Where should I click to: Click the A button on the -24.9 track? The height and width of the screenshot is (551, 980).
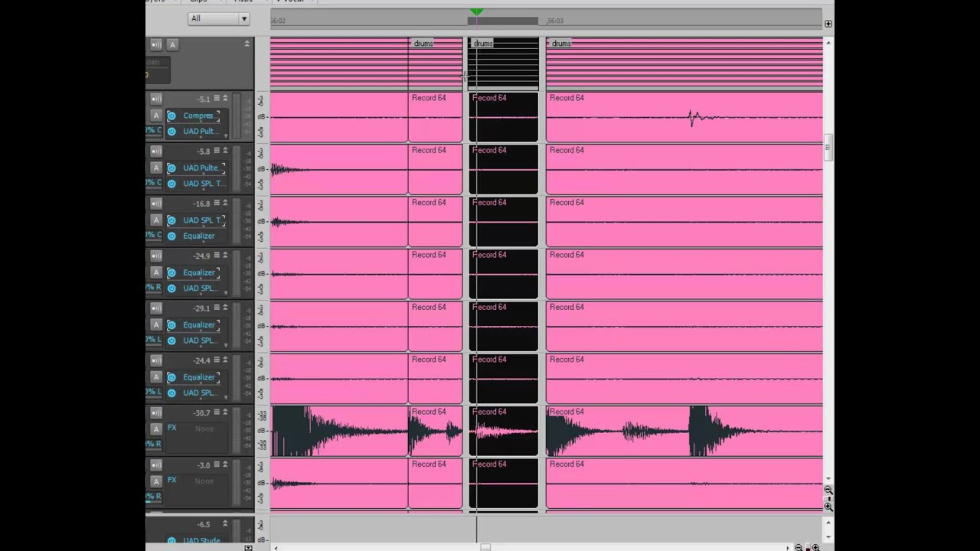(156, 272)
